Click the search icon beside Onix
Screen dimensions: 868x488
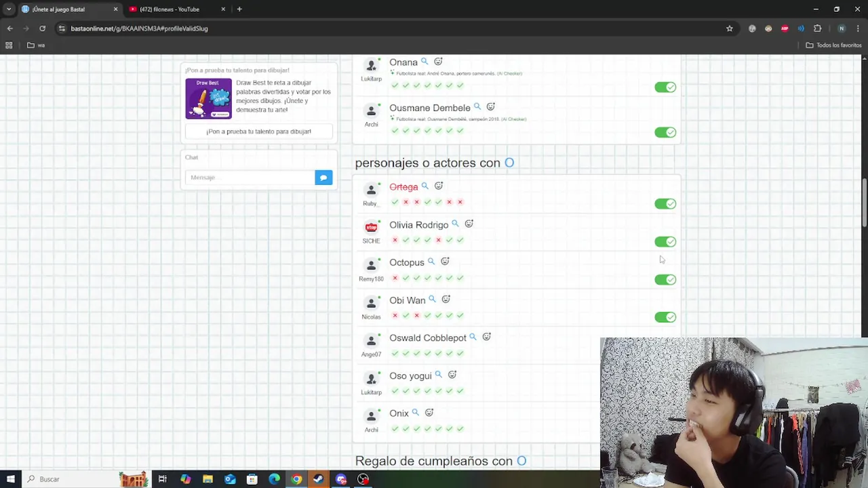coord(415,413)
